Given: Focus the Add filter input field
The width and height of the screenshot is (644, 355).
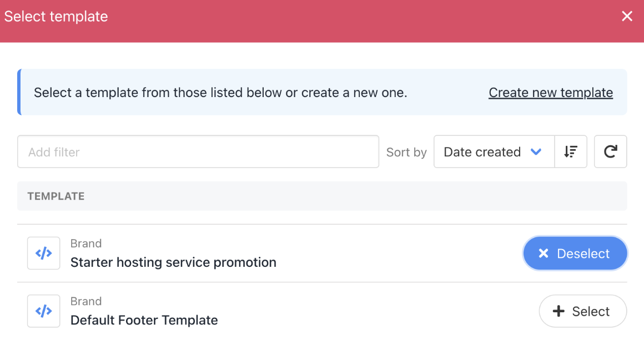Looking at the screenshot, I should [198, 152].
